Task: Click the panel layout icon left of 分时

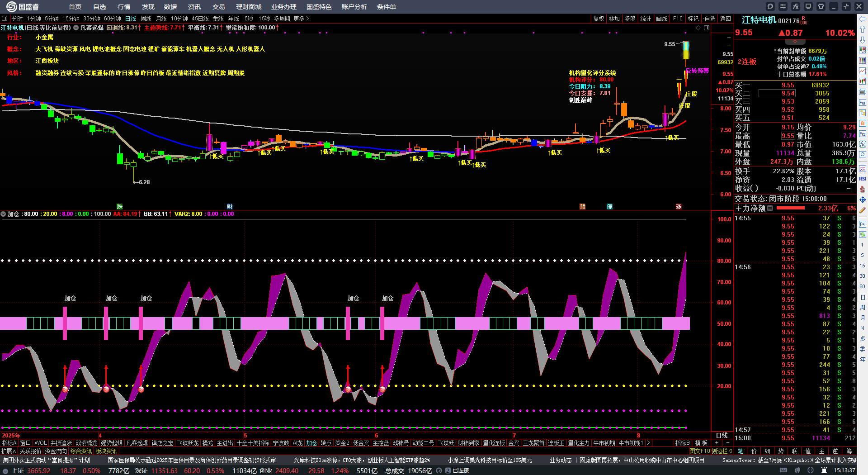Action: [x=5, y=19]
